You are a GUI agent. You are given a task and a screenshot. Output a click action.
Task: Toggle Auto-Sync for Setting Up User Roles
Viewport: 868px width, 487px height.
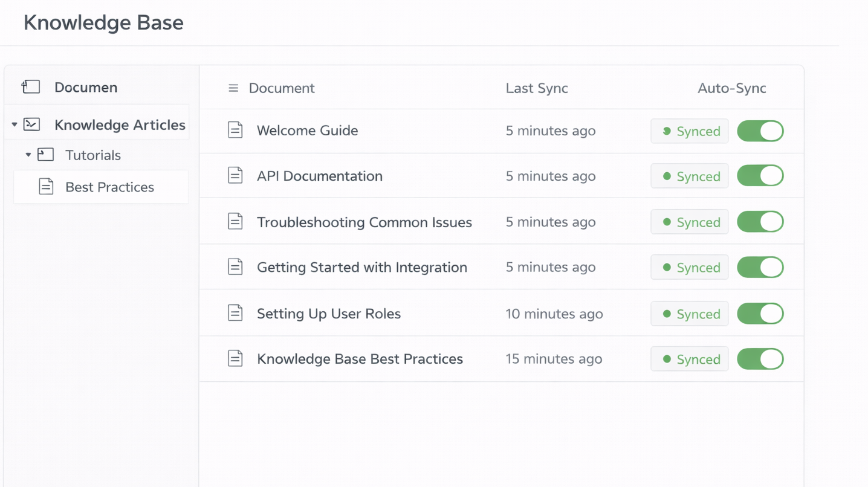(760, 313)
